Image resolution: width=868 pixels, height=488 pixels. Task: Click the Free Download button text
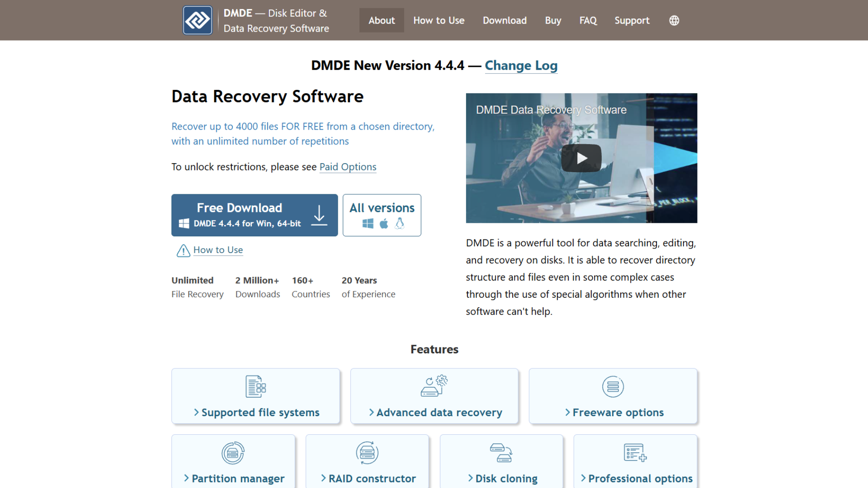[x=239, y=208]
